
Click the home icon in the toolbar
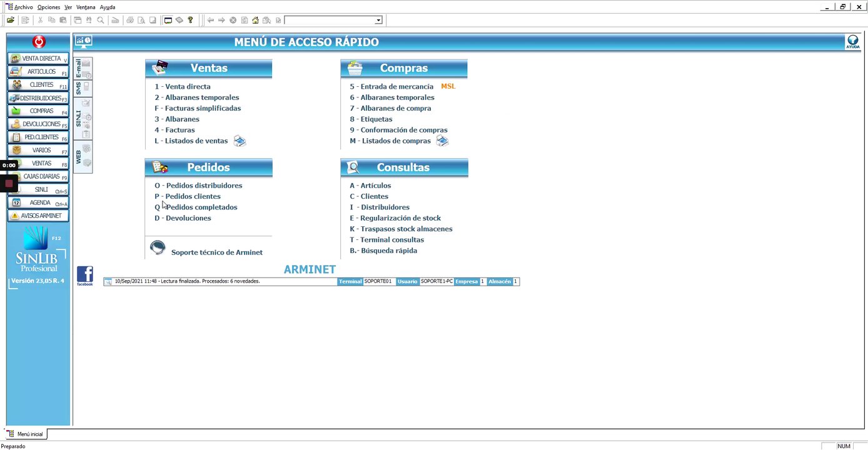255,20
